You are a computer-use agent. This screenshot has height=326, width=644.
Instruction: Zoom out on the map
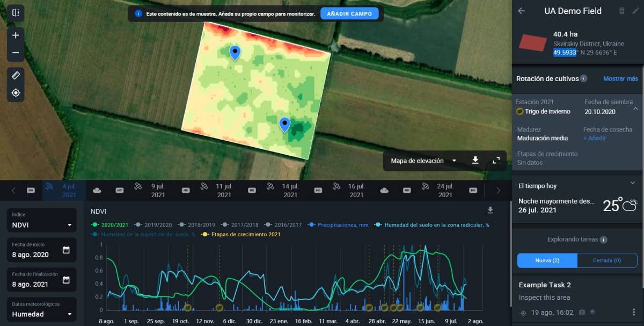tap(16, 53)
